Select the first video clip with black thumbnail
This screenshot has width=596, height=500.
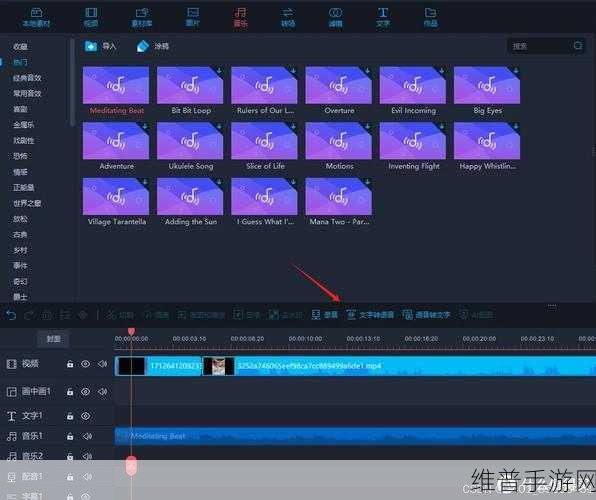(158, 366)
